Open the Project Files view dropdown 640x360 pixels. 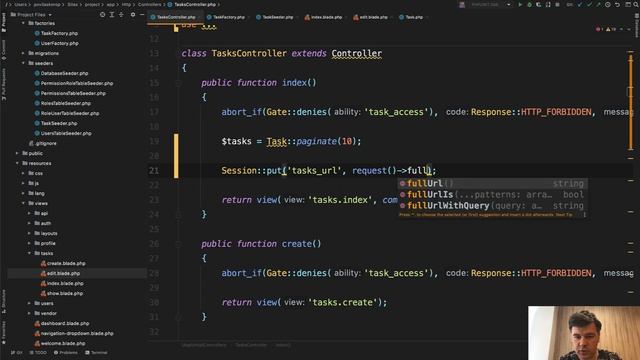point(31,15)
